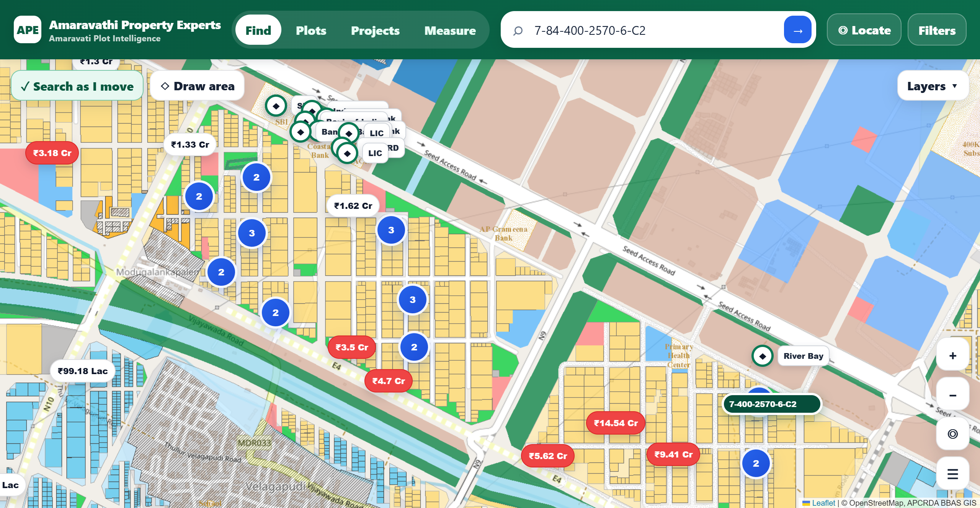This screenshot has width=980, height=508.
Task: Click the Locate button
Action: tap(864, 30)
